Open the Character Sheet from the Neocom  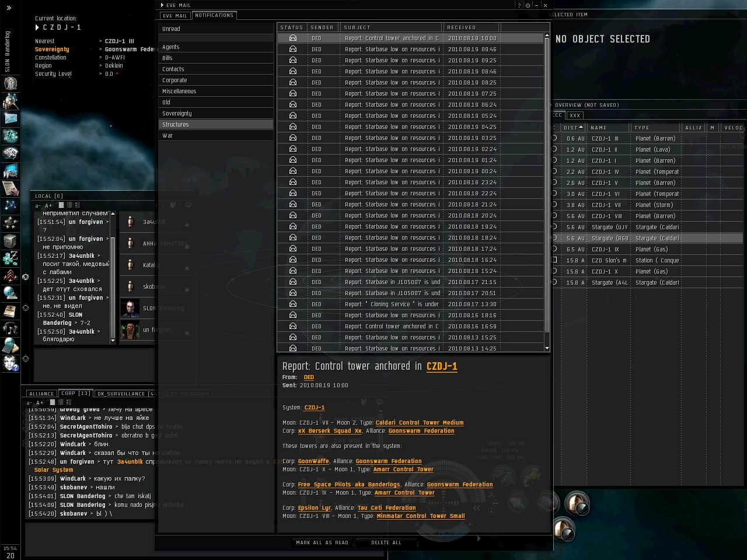tap(11, 83)
